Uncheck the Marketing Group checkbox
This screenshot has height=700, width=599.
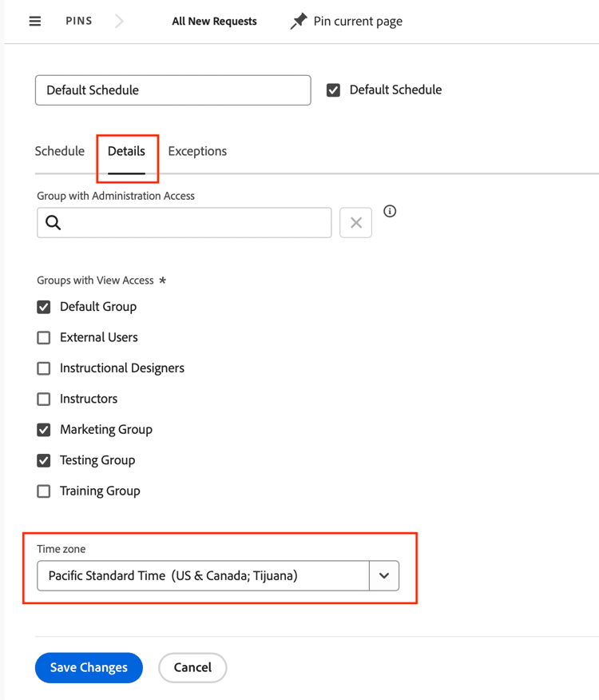coord(44,430)
